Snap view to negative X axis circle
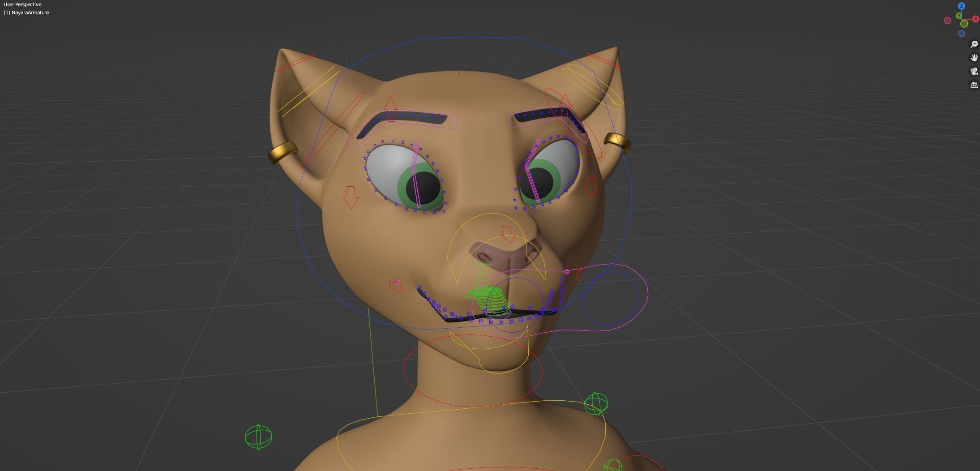 tap(947, 21)
